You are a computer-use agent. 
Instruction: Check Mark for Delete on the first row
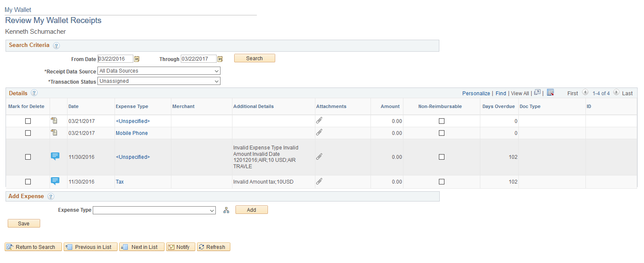pos(28,121)
